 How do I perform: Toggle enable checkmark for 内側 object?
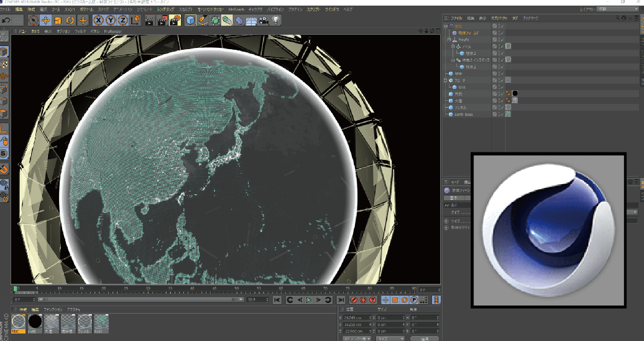pos(502,94)
